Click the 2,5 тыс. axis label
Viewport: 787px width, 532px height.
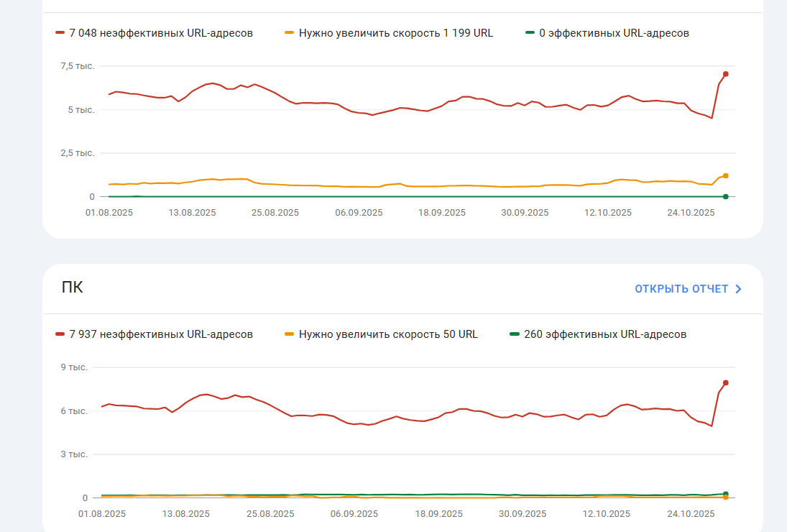point(78,153)
